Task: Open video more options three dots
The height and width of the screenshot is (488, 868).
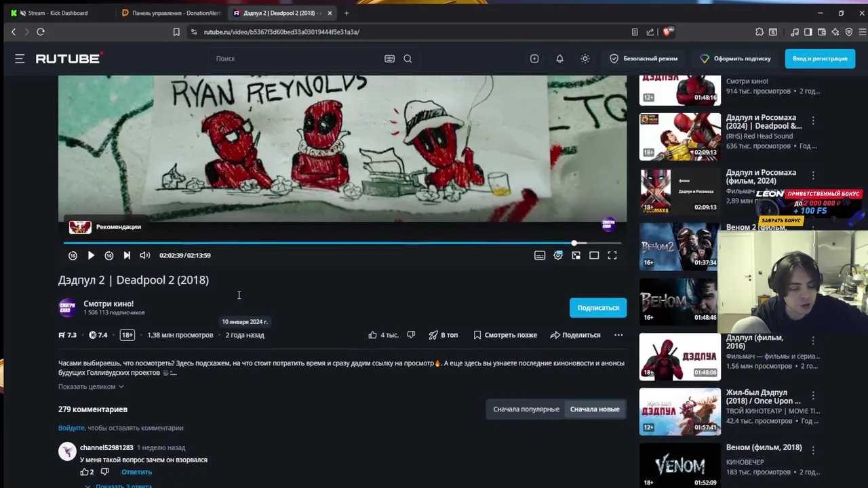Action: tap(618, 335)
